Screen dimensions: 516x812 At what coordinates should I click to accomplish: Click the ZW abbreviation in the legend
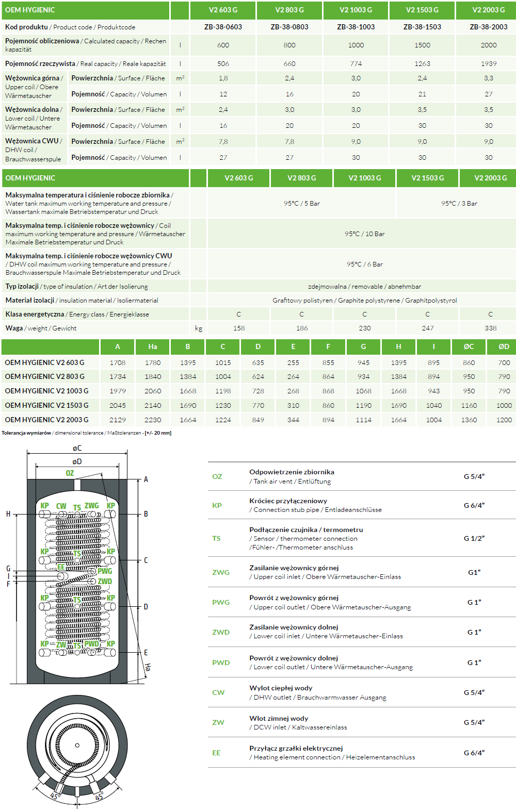click(218, 722)
